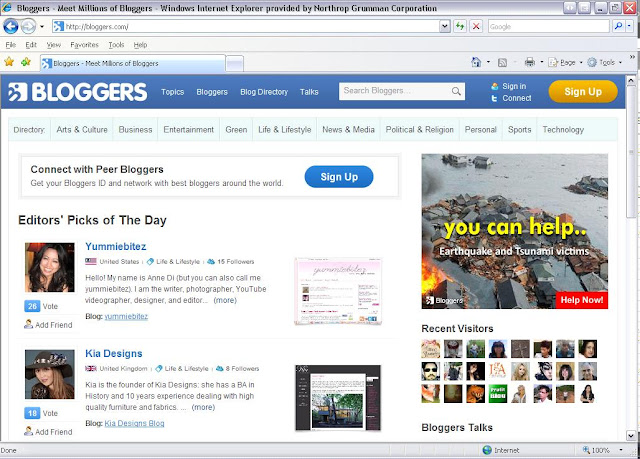Open the Talks navigation link
The height and width of the screenshot is (459, 640).
(x=309, y=92)
